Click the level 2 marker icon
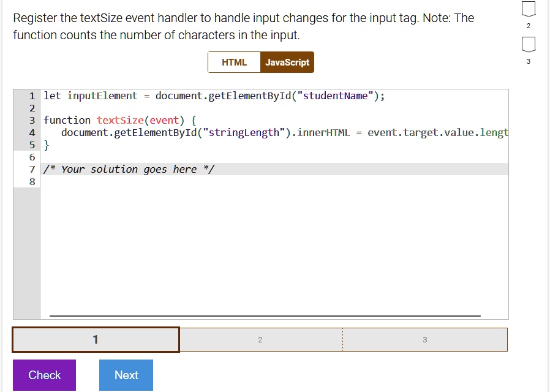 529,9
